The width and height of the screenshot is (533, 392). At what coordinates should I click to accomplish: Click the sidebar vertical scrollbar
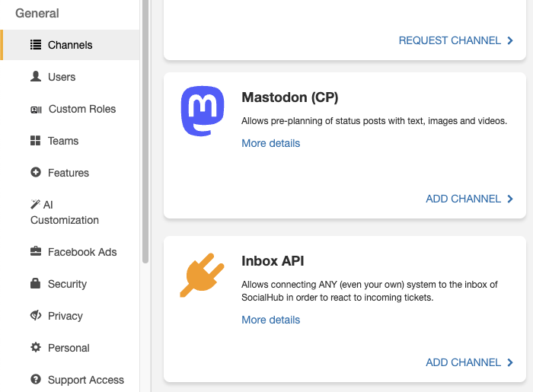click(x=145, y=131)
